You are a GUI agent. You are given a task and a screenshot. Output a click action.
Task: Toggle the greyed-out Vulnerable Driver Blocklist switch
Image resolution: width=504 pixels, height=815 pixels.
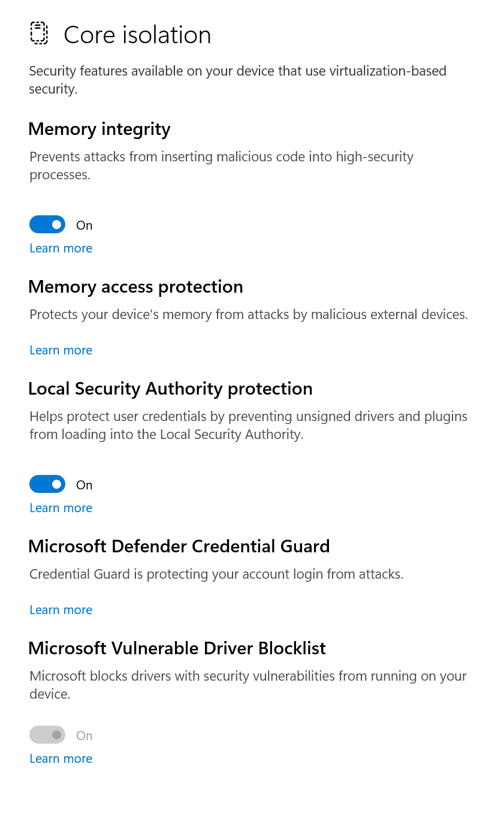(47, 735)
